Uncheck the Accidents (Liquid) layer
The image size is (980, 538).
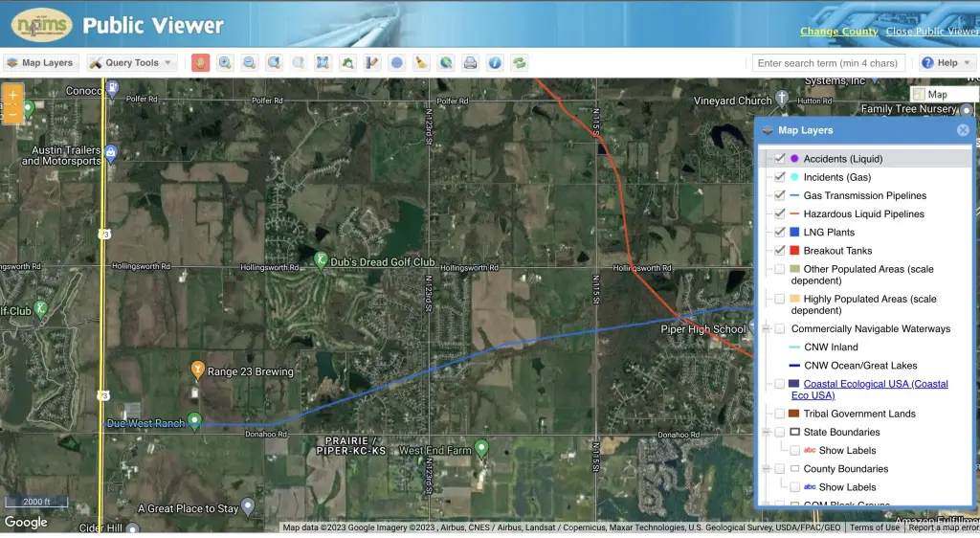(780, 159)
